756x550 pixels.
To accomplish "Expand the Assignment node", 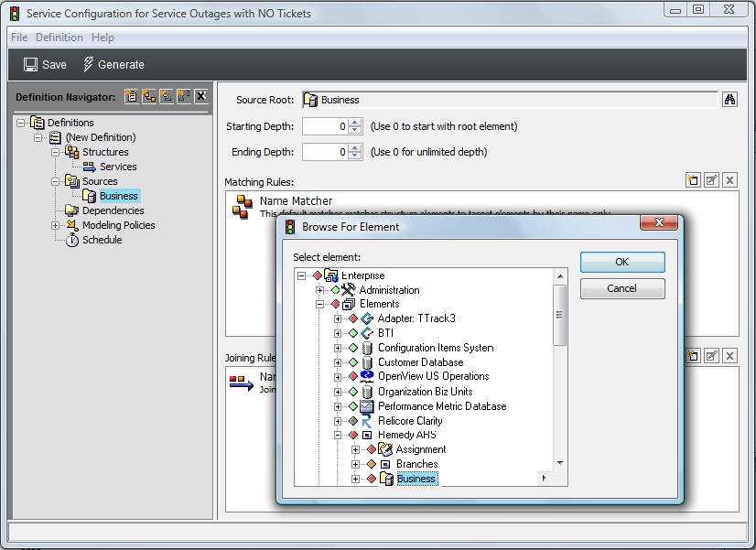I will [x=355, y=449].
